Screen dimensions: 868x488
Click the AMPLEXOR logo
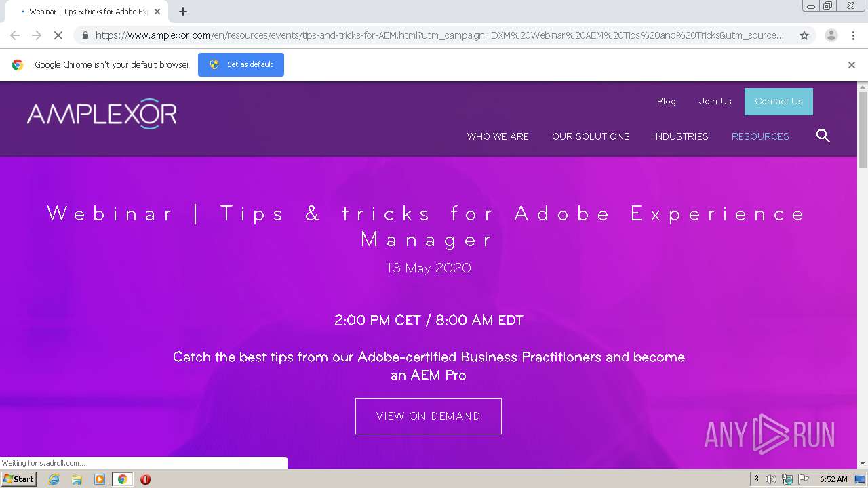click(102, 115)
